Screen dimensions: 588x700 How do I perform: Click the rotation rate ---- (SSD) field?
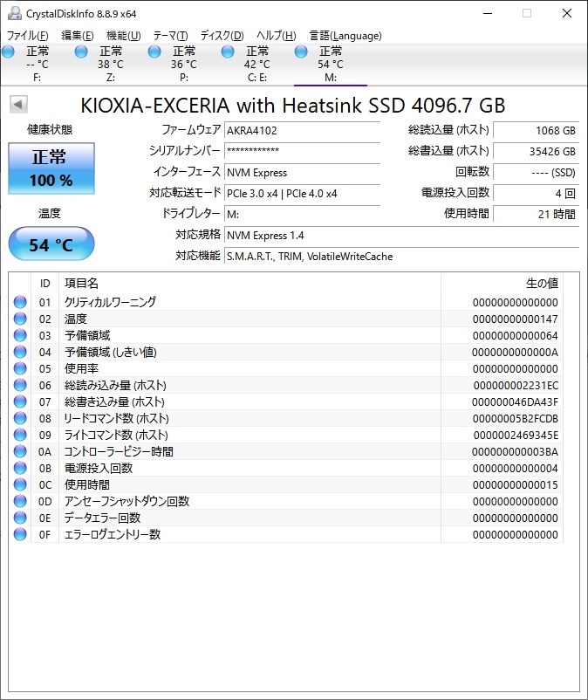click(x=537, y=172)
